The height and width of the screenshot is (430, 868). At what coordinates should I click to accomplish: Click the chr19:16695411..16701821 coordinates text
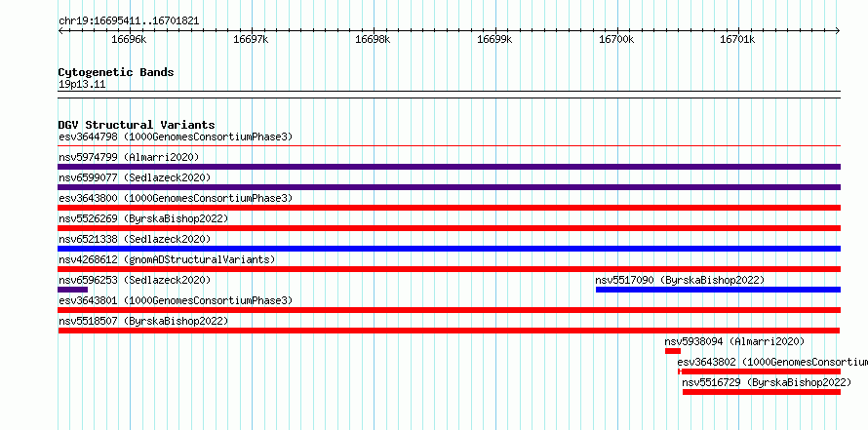click(129, 21)
